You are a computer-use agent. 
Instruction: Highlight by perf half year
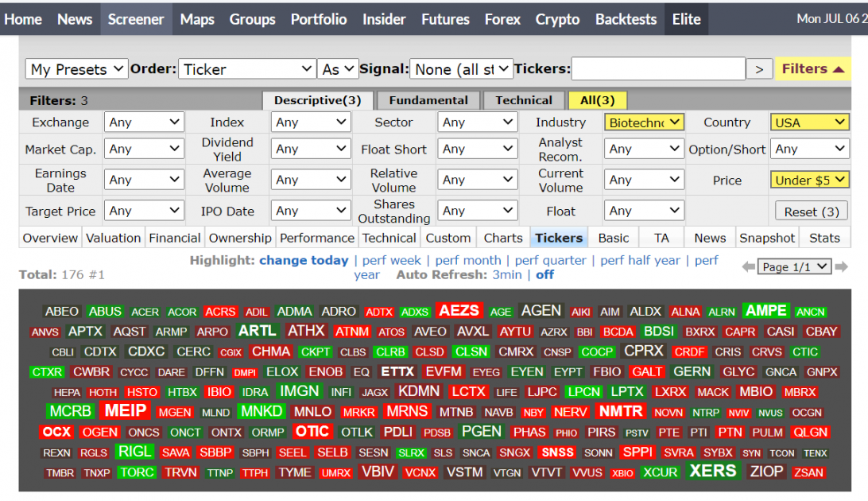tap(641, 260)
